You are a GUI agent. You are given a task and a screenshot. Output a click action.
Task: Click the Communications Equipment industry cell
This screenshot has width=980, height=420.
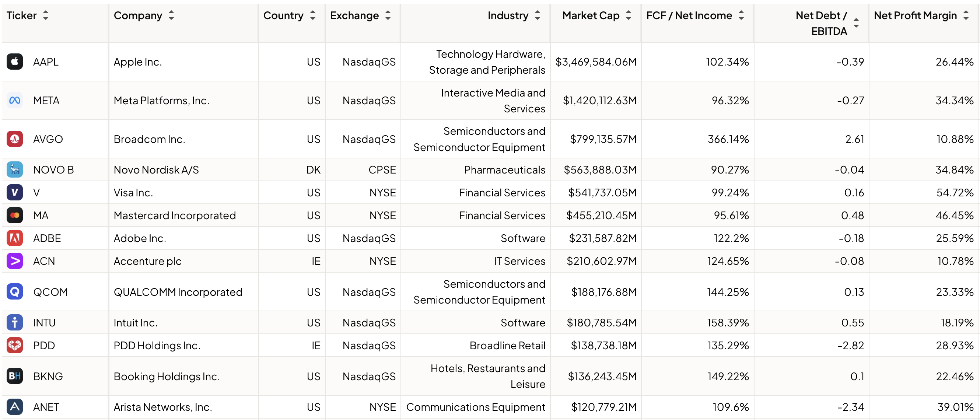[476, 407]
